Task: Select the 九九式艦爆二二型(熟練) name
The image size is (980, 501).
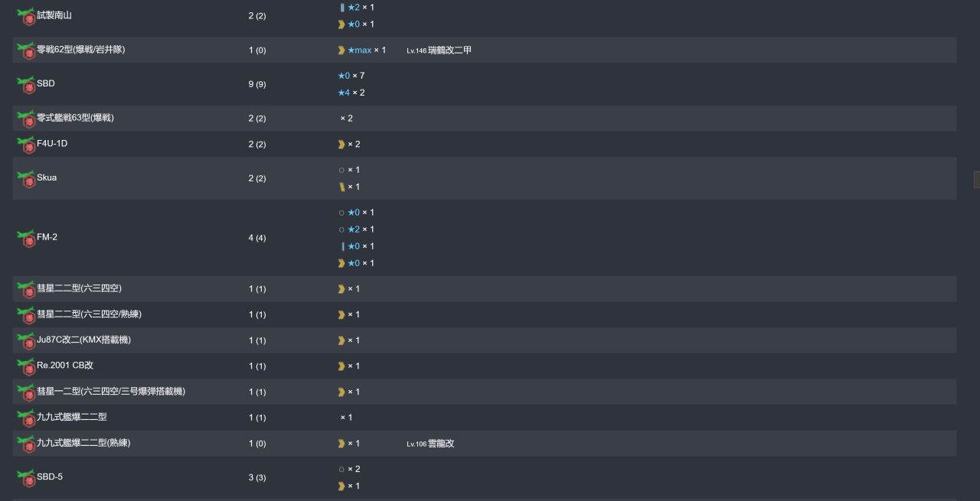Action: [83, 443]
